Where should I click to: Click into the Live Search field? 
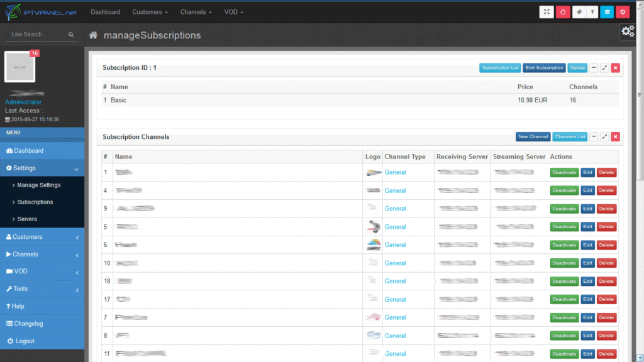click(38, 35)
